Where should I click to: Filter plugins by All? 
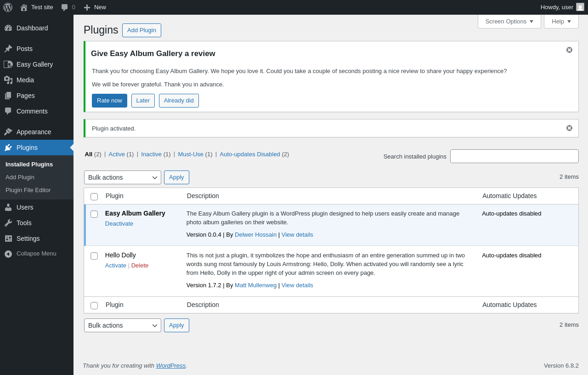tap(89, 154)
